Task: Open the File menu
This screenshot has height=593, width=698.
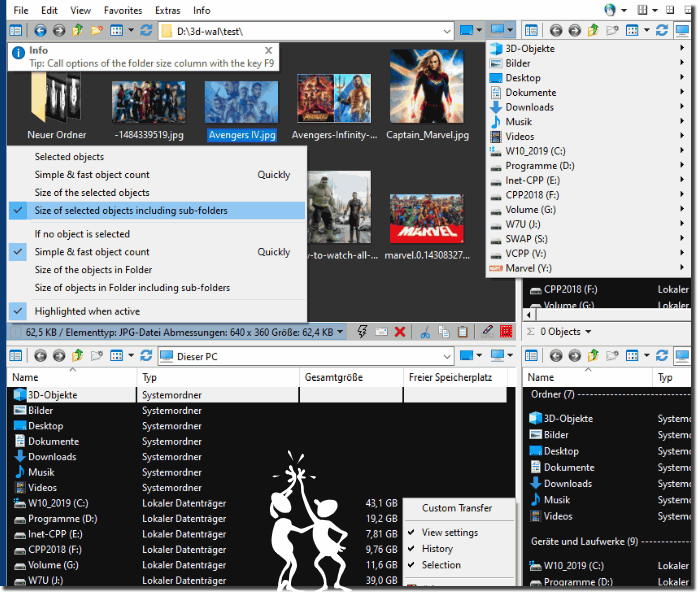Action: [21, 10]
